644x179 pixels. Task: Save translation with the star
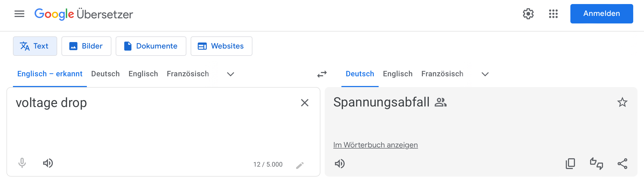[x=622, y=102]
